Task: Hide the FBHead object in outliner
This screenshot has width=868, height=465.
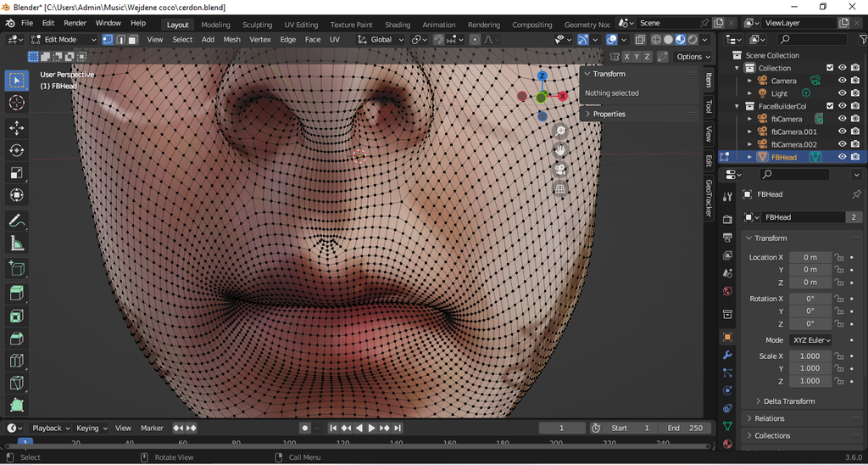Action: click(843, 157)
